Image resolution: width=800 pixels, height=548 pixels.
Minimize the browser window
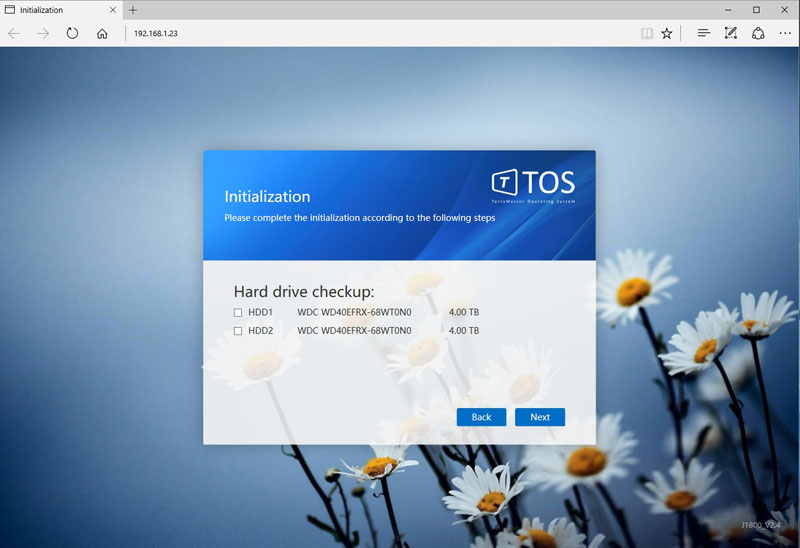(x=728, y=10)
